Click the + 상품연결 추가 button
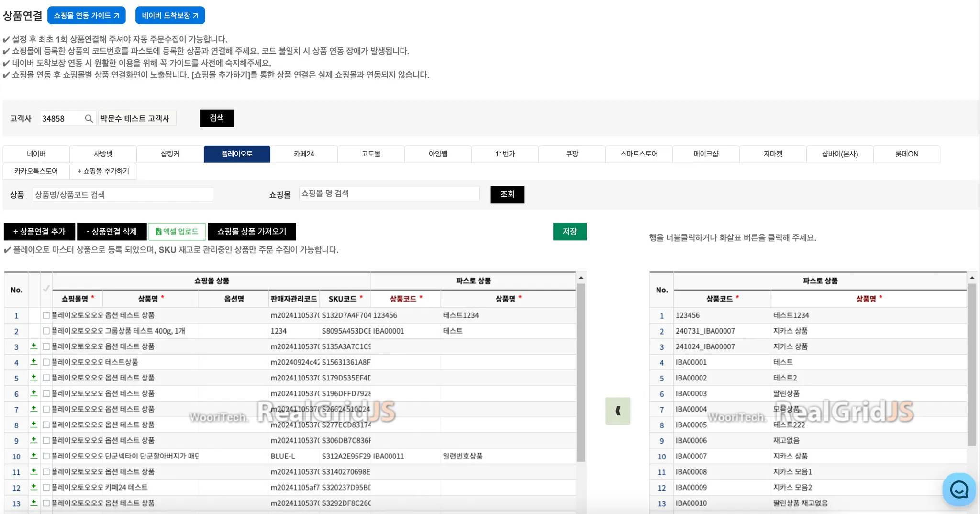Viewport: 980px width, 514px height. [x=39, y=232]
